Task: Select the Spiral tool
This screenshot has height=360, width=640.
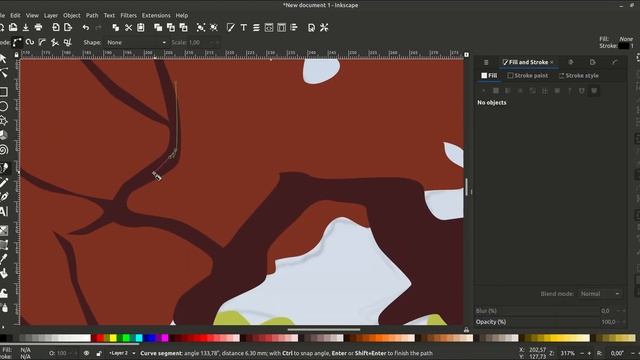Action: (x=4, y=150)
